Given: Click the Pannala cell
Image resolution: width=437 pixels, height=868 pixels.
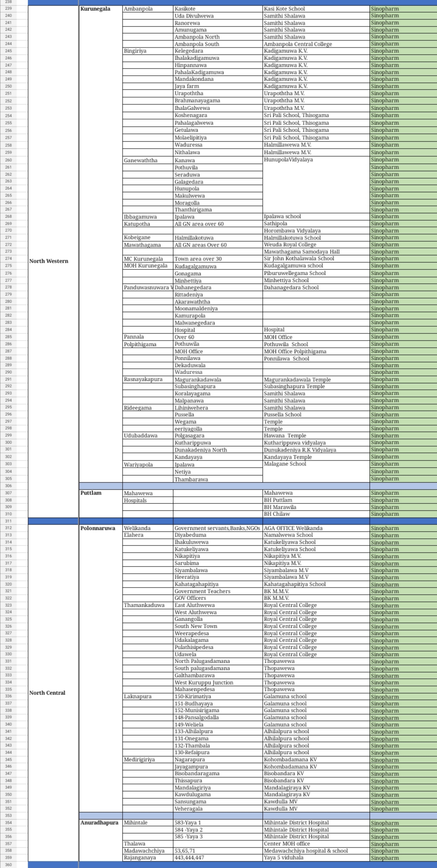Looking at the screenshot, I should point(148,336).
